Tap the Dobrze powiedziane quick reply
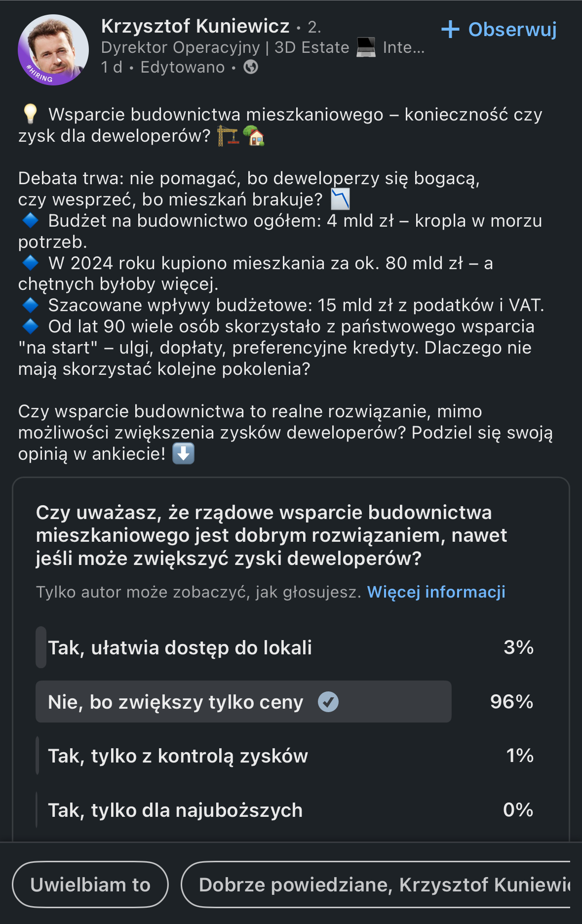582x924 pixels. 380,884
